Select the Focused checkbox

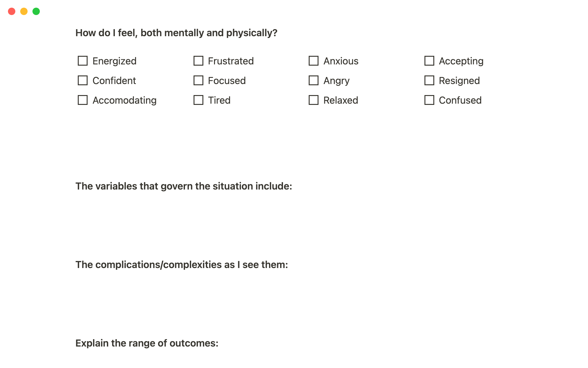click(198, 80)
